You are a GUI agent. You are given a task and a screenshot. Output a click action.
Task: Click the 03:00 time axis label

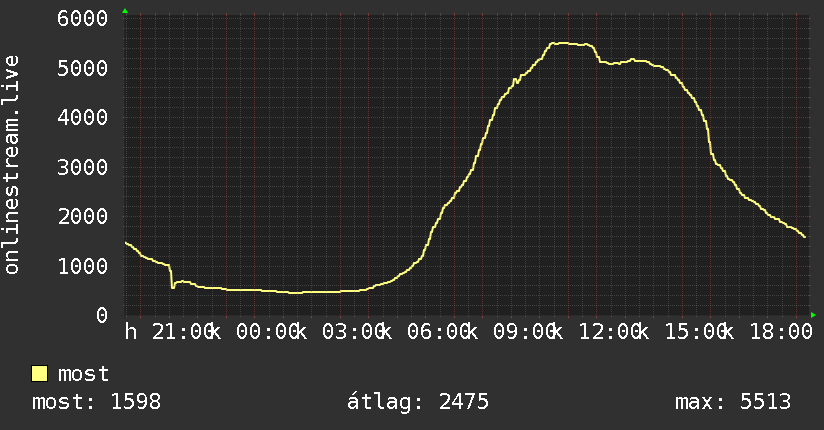pos(354,332)
